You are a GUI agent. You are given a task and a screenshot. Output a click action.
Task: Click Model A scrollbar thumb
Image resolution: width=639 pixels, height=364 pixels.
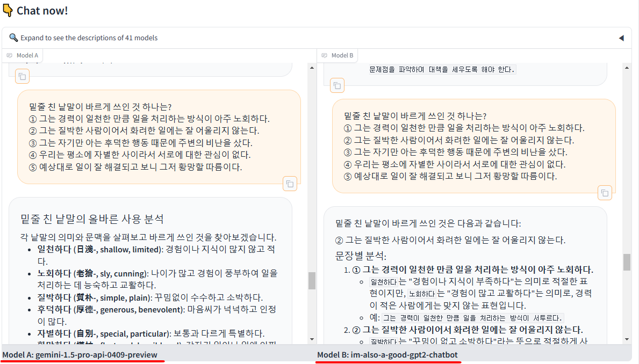point(312,281)
